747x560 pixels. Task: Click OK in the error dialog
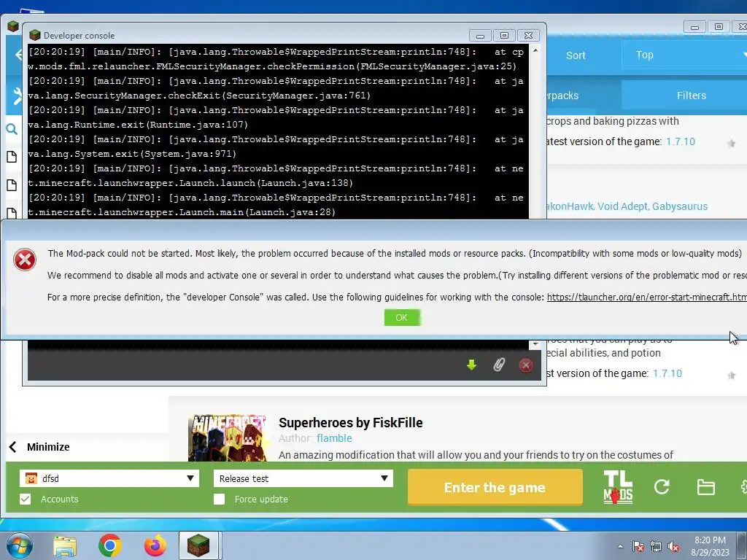coord(402,318)
